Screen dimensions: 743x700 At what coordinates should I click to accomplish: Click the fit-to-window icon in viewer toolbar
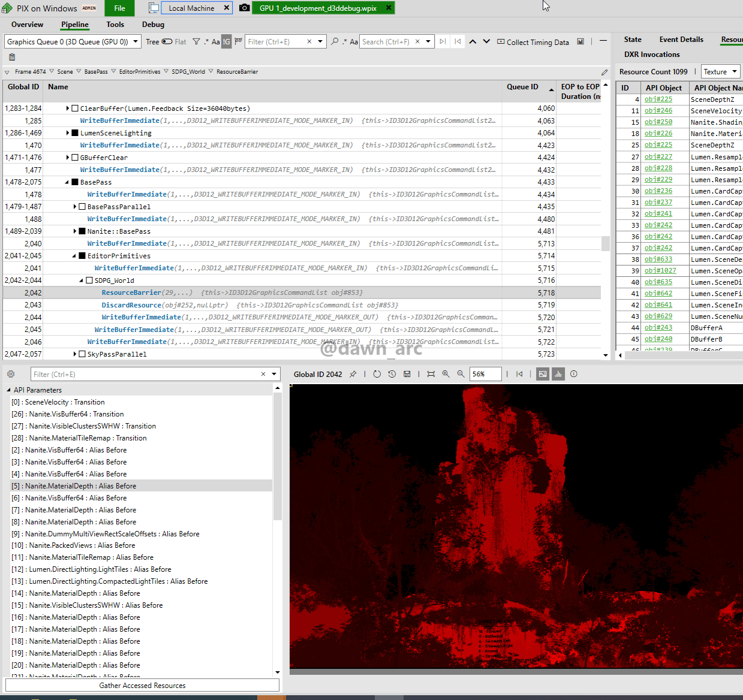[x=431, y=374]
